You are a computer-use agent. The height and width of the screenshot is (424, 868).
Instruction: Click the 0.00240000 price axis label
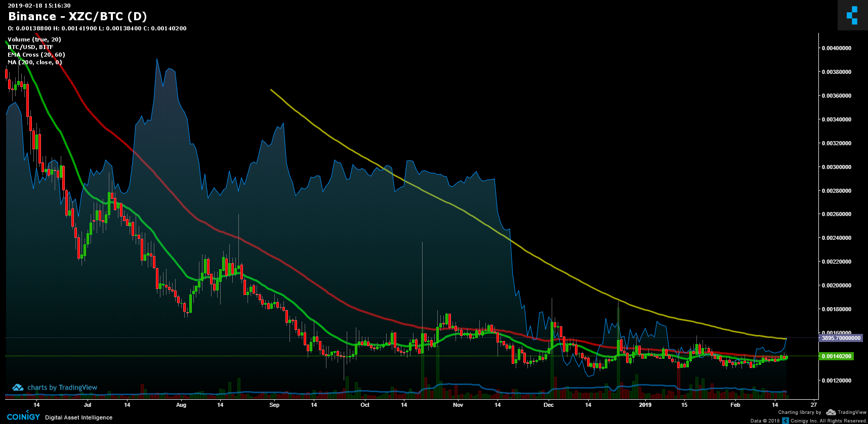836,238
